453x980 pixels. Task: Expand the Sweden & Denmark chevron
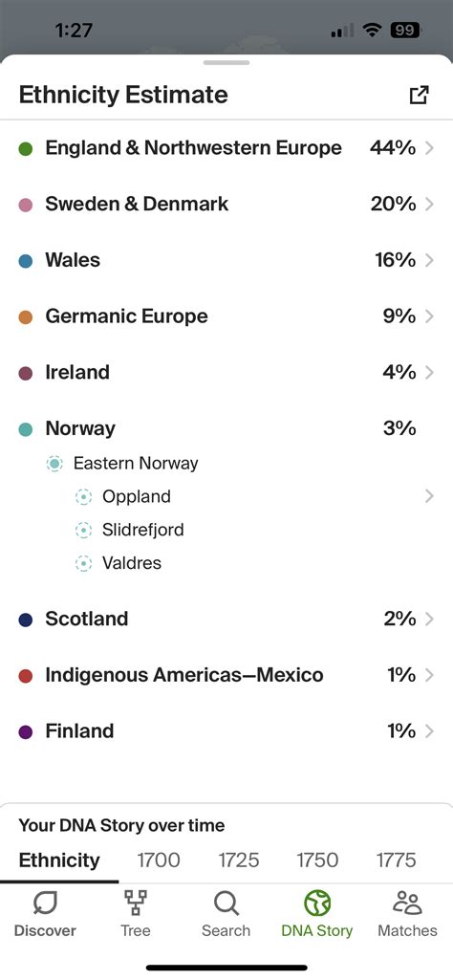pyautogui.click(x=429, y=204)
